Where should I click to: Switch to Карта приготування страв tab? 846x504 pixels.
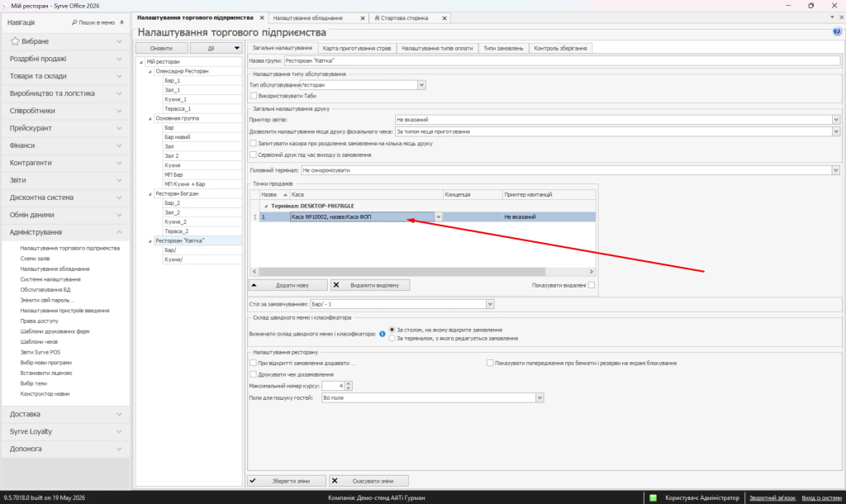pos(357,49)
